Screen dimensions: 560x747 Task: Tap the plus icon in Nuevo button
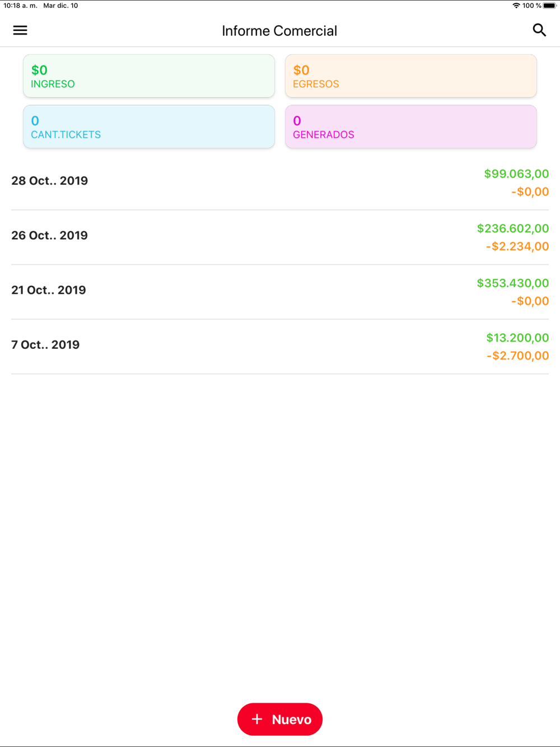(257, 719)
